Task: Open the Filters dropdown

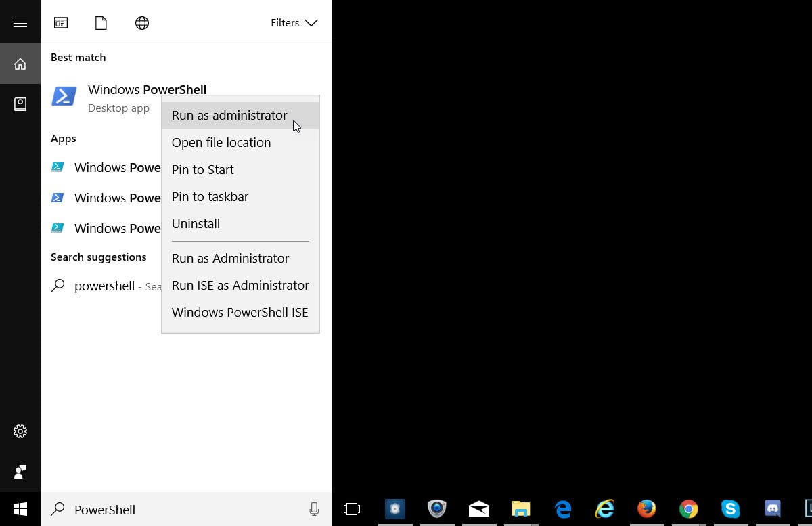Action: [x=294, y=23]
